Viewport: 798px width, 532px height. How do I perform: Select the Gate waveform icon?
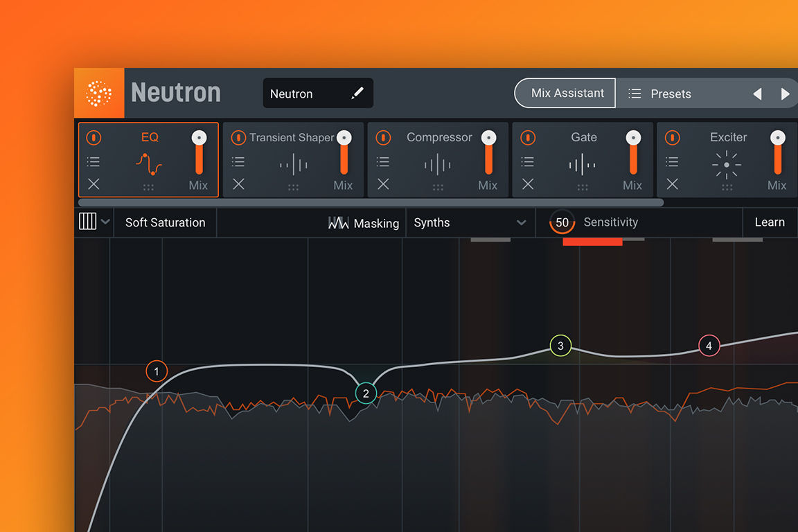pyautogui.click(x=582, y=164)
